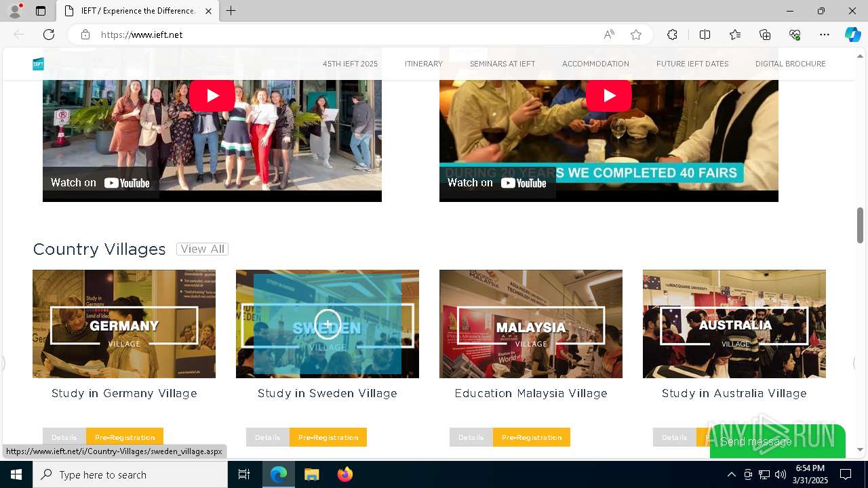Click Pre-Registration for Malaysia Village
This screenshot has height=488, width=868.
(532, 437)
